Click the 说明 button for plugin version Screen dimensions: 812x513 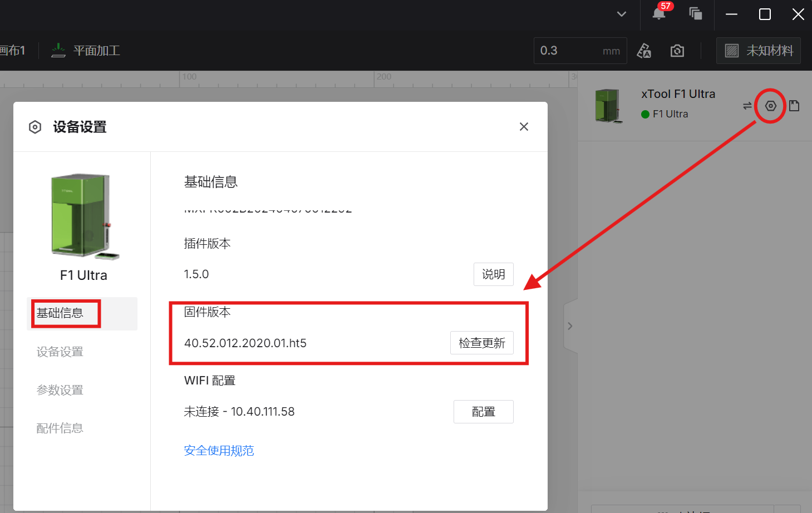[x=494, y=274]
